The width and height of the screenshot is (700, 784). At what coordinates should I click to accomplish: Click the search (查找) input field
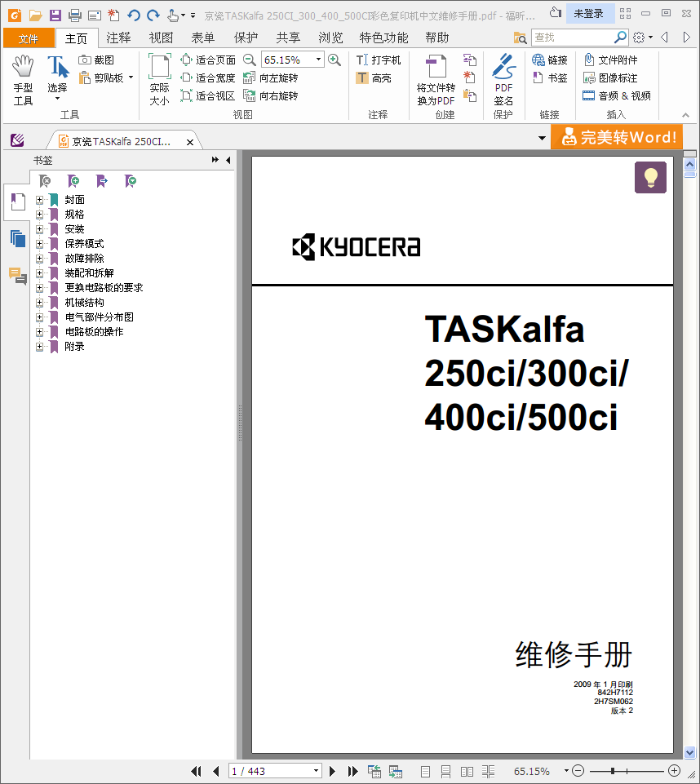(572, 38)
